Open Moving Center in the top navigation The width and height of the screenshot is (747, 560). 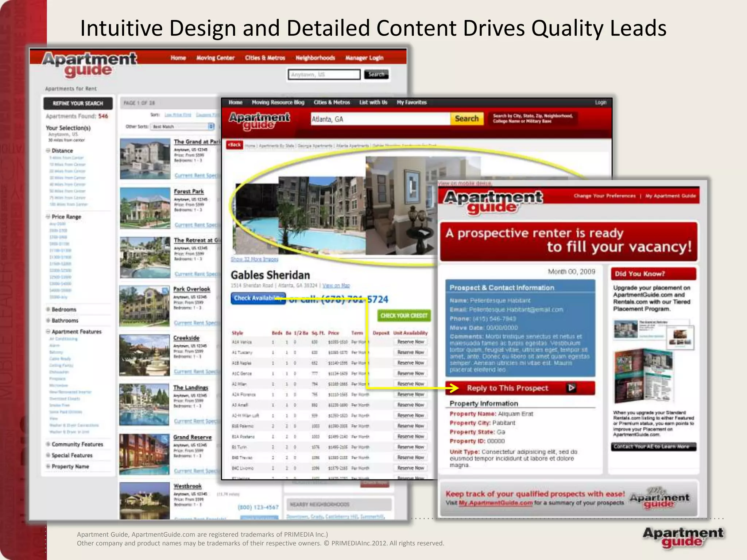click(x=215, y=58)
